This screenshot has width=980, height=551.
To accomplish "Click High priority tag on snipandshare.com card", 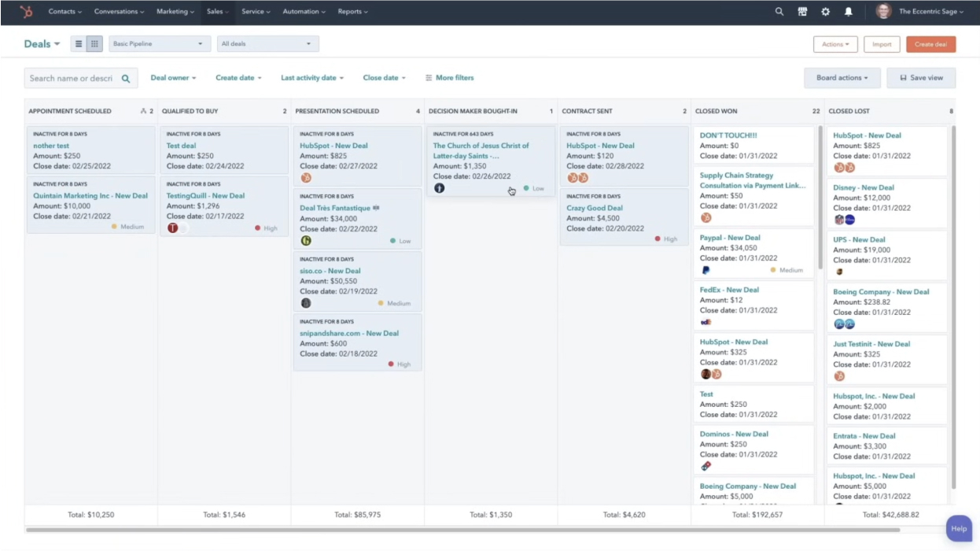I will 400,364.
